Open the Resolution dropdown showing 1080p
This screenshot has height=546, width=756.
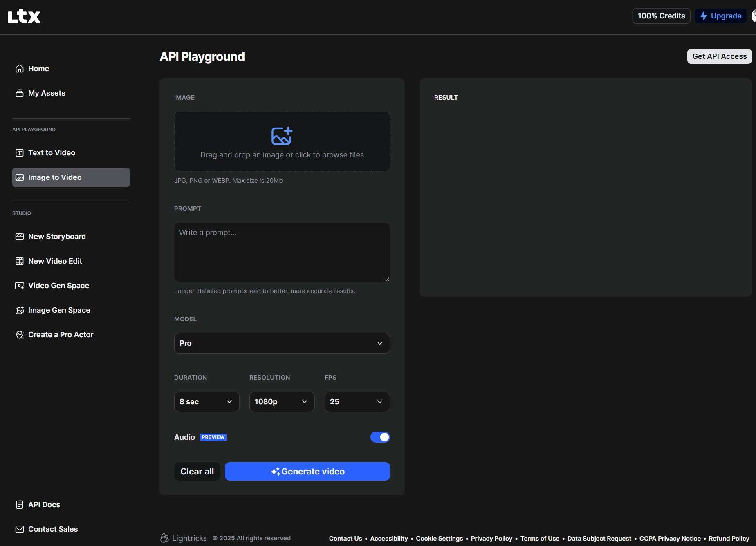tap(282, 402)
